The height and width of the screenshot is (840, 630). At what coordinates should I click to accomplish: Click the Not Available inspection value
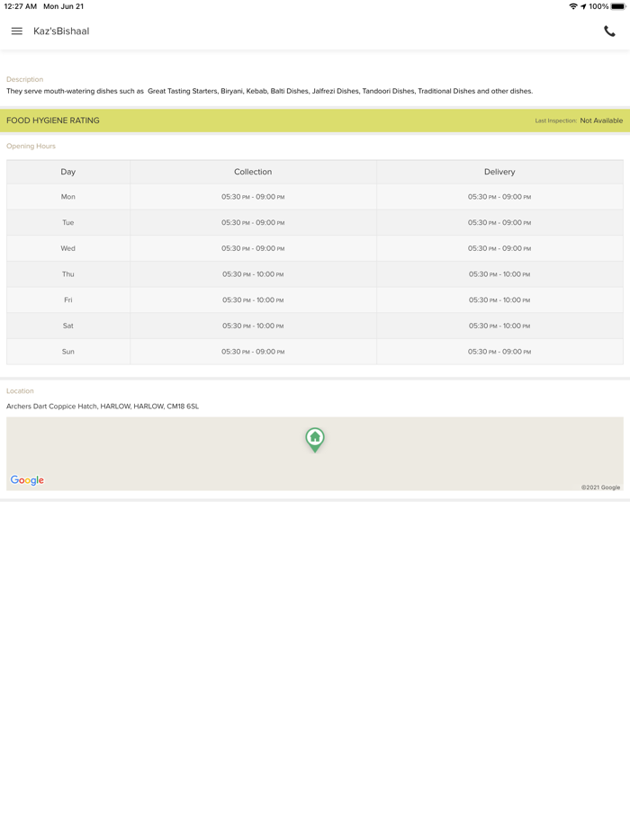click(x=601, y=121)
